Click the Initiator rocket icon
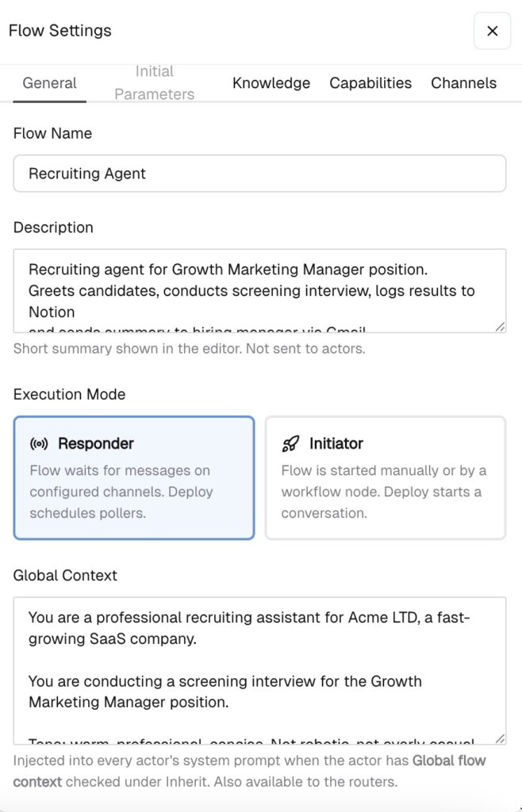This screenshot has width=522, height=812. pyautogui.click(x=290, y=444)
